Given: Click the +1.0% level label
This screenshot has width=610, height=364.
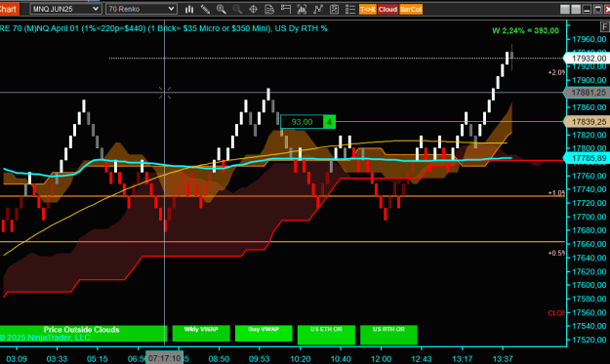Looking at the screenshot, I should coord(556,193).
